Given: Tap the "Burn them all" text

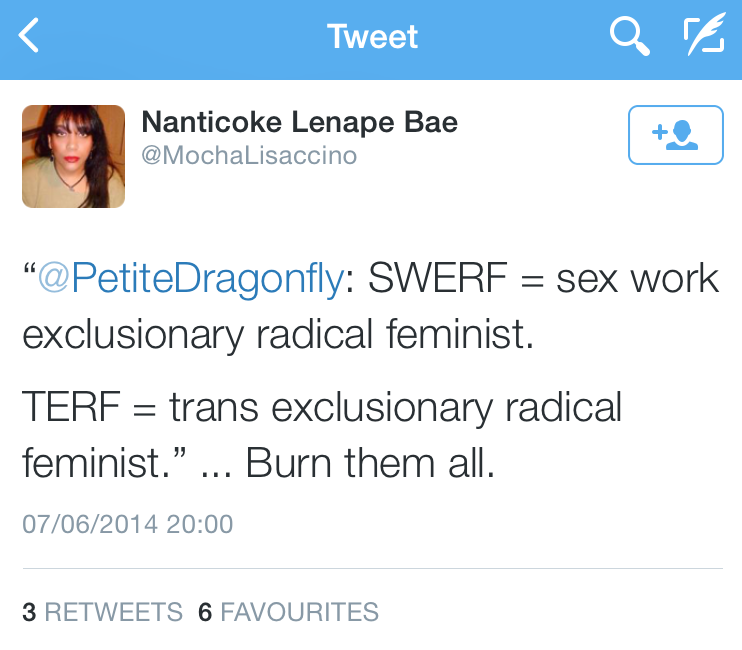Looking at the screenshot, I should 370,463.
